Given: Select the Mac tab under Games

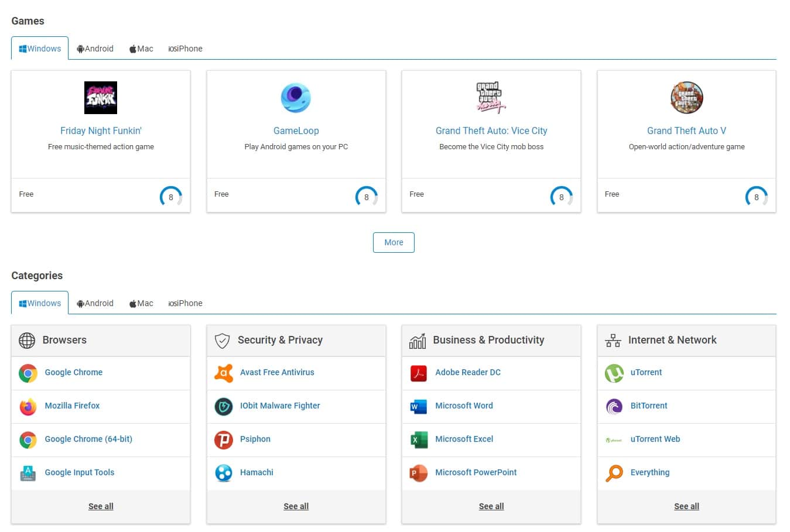Looking at the screenshot, I should pos(141,49).
